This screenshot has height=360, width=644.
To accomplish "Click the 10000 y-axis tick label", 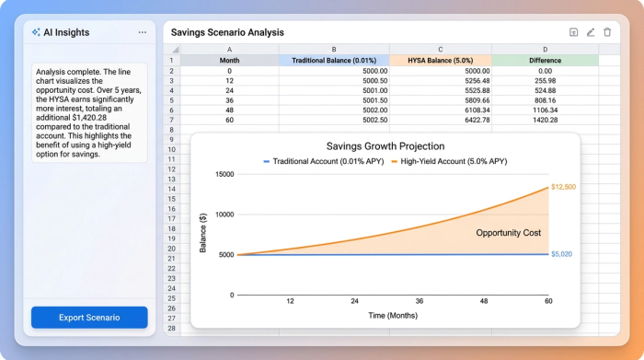I will [x=224, y=215].
